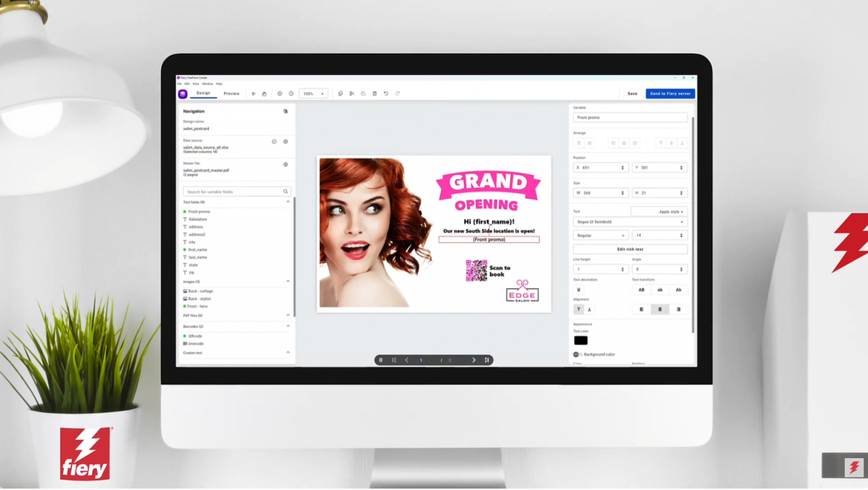Click the zoom in plus icon
The width and height of the screenshot is (868, 490).
click(x=279, y=94)
